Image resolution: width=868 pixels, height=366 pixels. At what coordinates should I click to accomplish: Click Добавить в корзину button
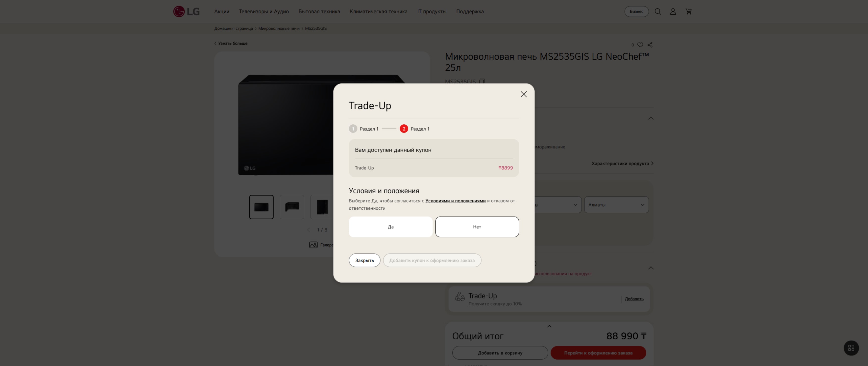tap(500, 353)
